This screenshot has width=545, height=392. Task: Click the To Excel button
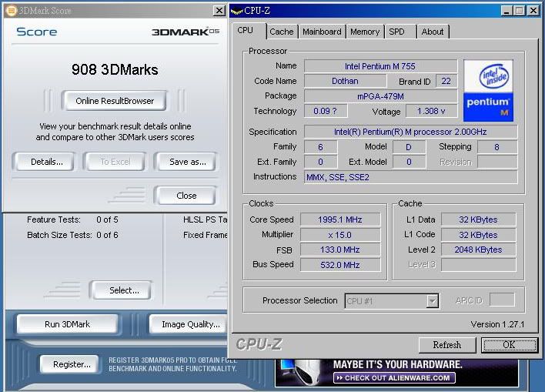(115, 162)
